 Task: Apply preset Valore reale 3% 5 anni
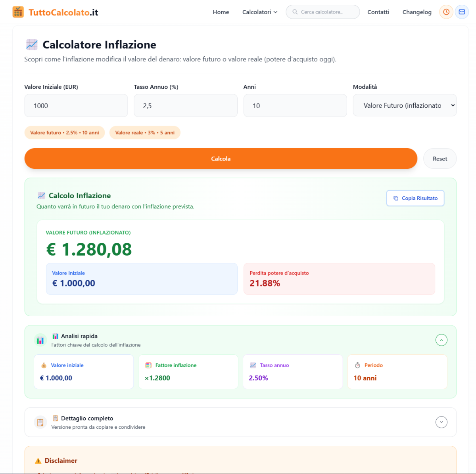145,133
